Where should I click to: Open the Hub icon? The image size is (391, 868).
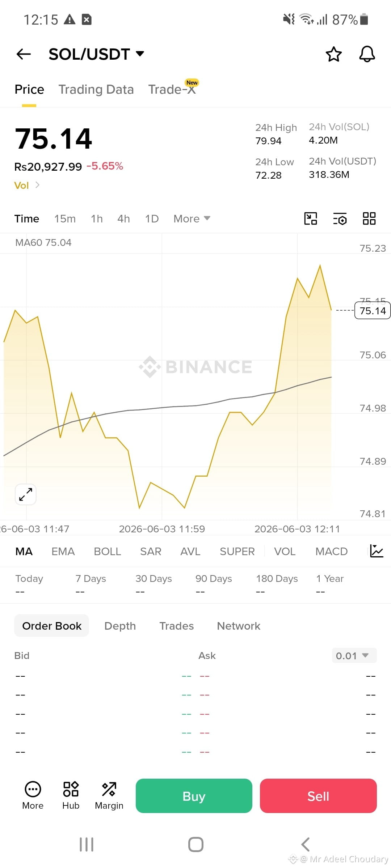(x=71, y=796)
